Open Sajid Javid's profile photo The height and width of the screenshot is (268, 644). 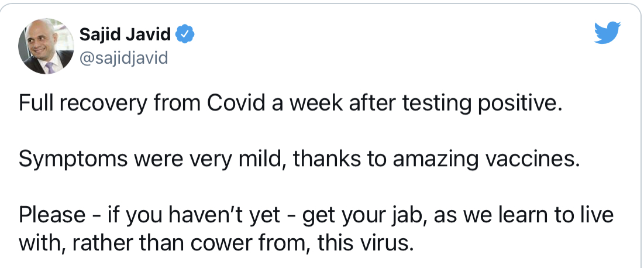(x=44, y=49)
